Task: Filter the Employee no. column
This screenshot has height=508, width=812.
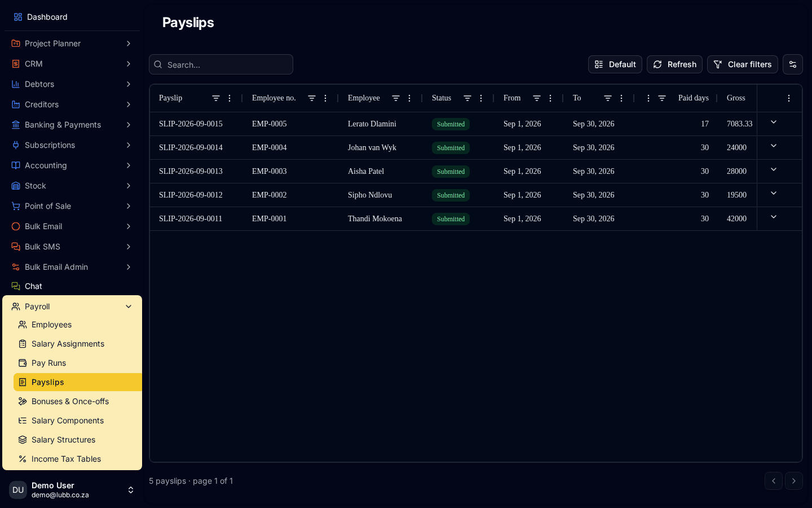Action: coord(312,98)
